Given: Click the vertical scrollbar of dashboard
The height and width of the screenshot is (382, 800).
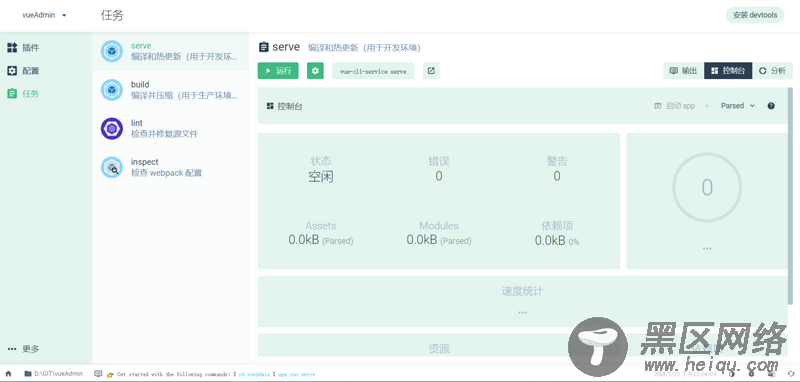Looking at the screenshot, I should (791, 196).
